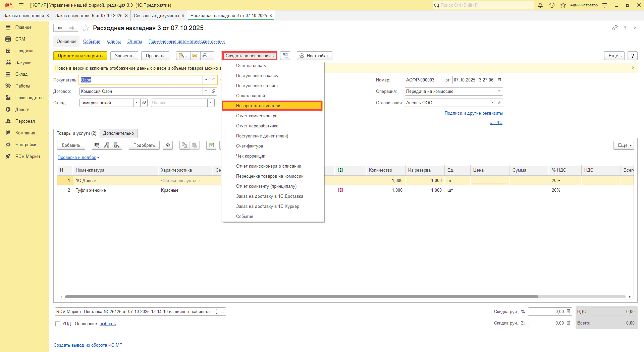Viewport: 644px width, 352px height.
Task: Enable the УПД checkbox
Action: coord(58,324)
